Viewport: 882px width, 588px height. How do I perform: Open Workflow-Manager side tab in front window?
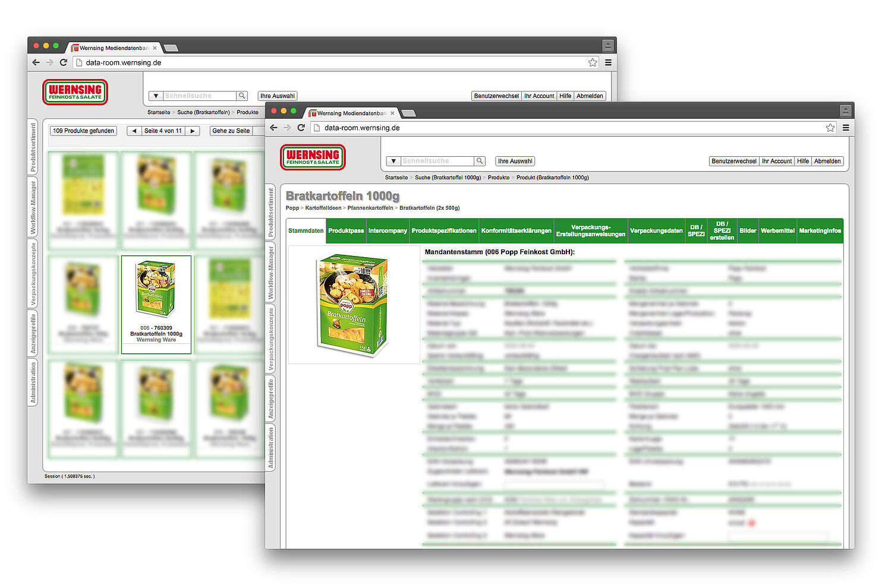270,271
